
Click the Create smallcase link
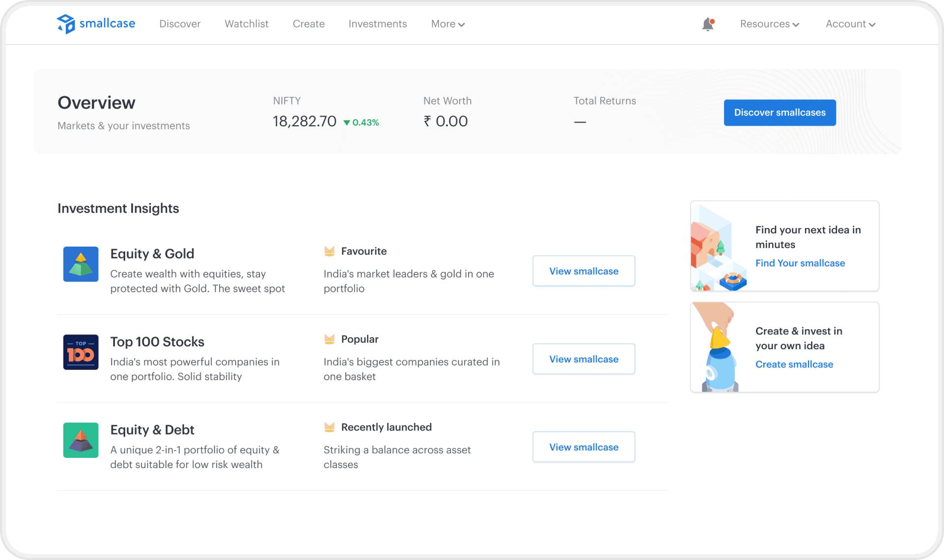tap(794, 364)
